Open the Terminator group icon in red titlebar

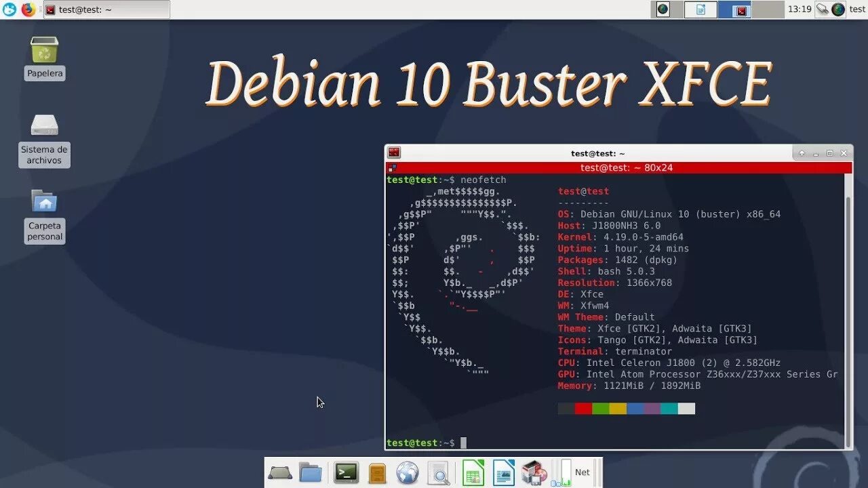pyautogui.click(x=392, y=167)
